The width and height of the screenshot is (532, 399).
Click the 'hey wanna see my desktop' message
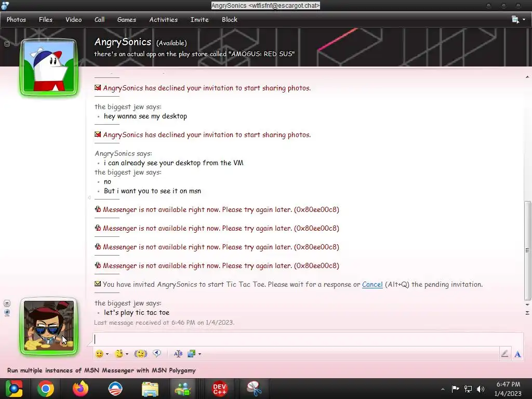[x=145, y=116]
